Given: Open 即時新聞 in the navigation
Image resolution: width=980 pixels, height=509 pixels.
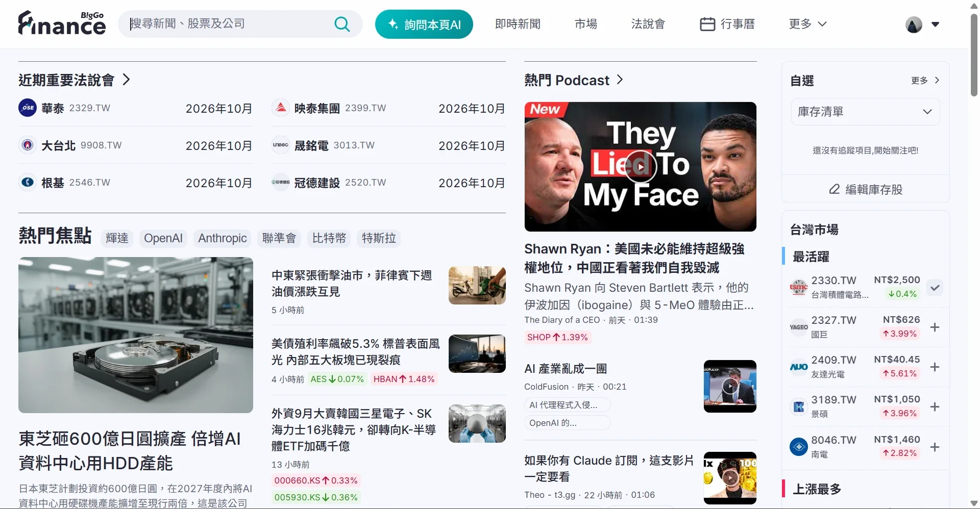Looking at the screenshot, I should 518,24.
